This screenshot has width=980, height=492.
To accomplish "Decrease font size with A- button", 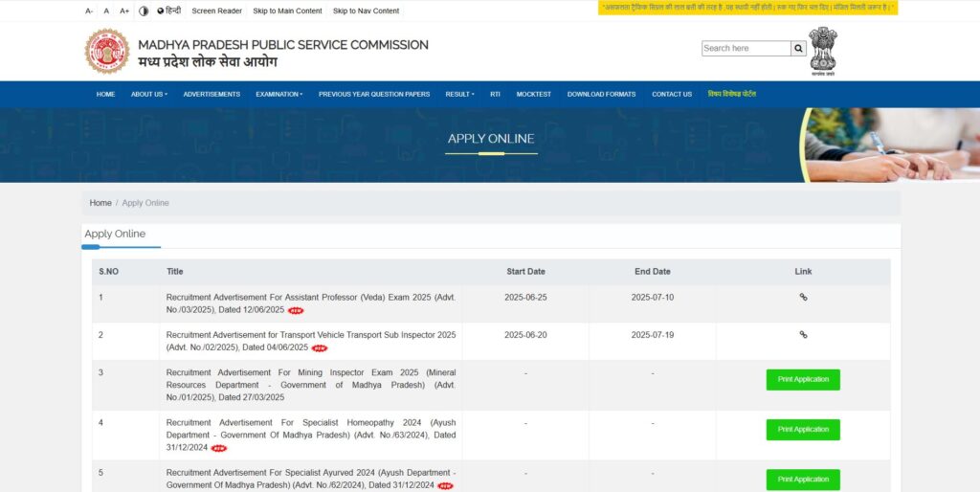I will pos(89,11).
